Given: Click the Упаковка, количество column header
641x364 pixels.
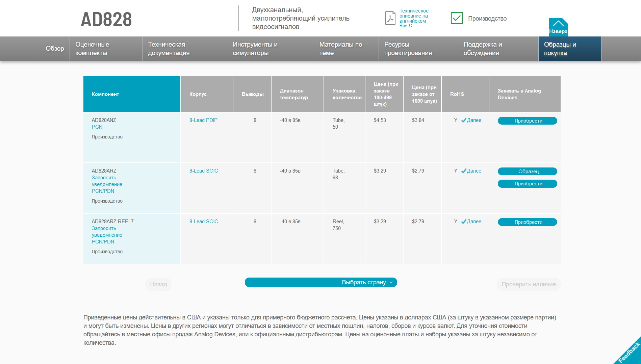Looking at the screenshot, I should coord(344,94).
